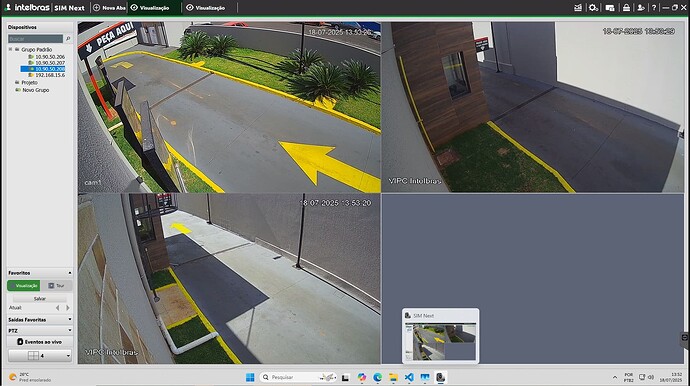This screenshot has height=386, width=690.
Task: Click the Salvar button
Action: [40, 298]
